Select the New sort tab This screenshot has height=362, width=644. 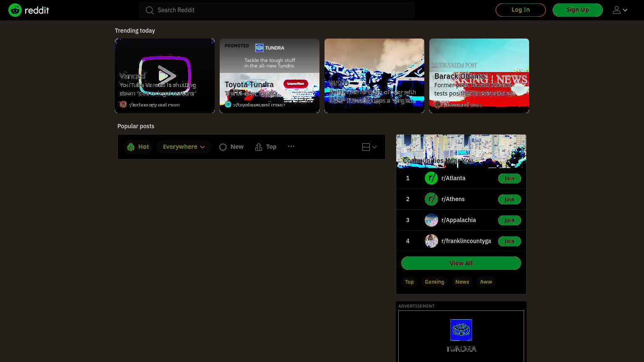[231, 147]
